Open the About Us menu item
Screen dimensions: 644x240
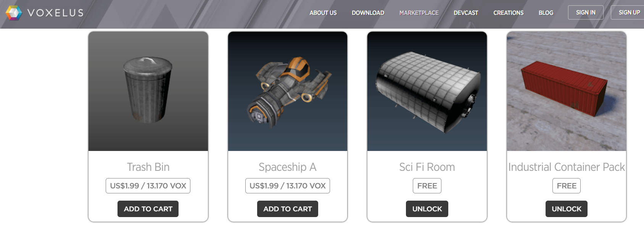[x=323, y=13]
